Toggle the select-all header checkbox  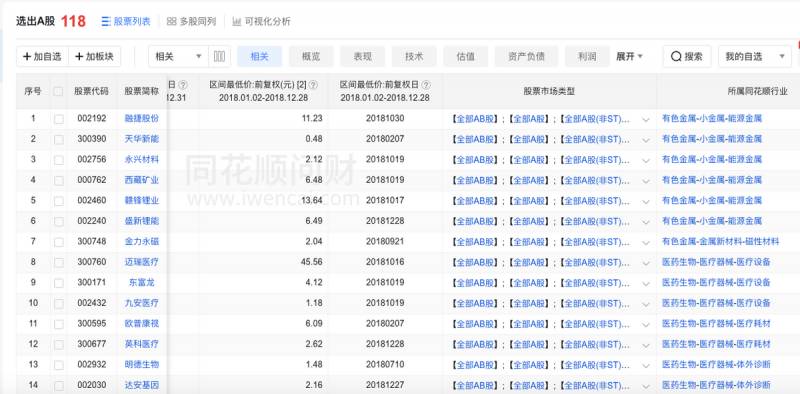pyautogui.click(x=58, y=91)
